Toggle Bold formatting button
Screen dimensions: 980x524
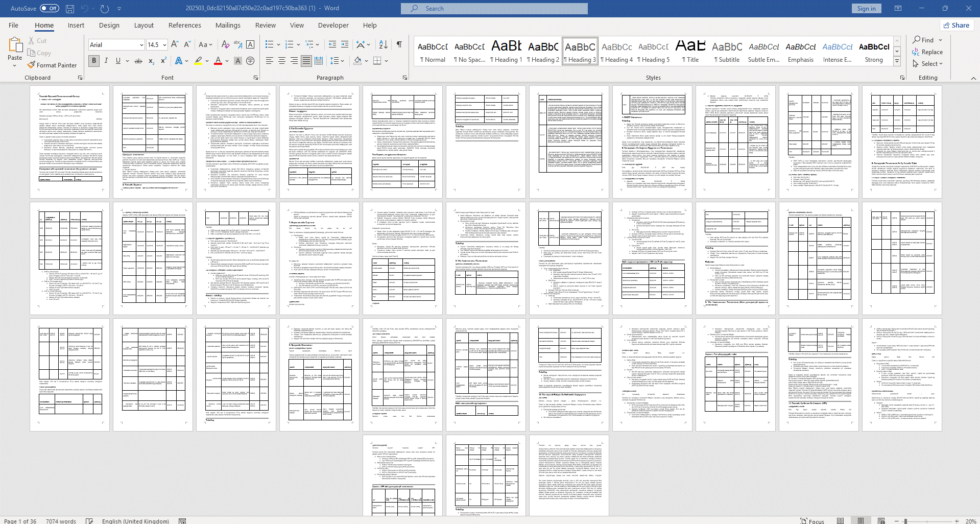(x=94, y=61)
